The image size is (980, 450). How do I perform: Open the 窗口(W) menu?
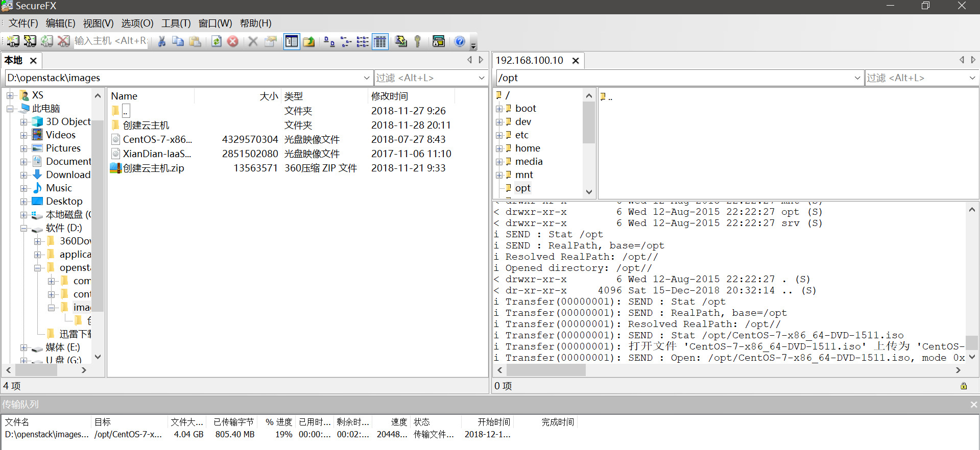pos(215,23)
